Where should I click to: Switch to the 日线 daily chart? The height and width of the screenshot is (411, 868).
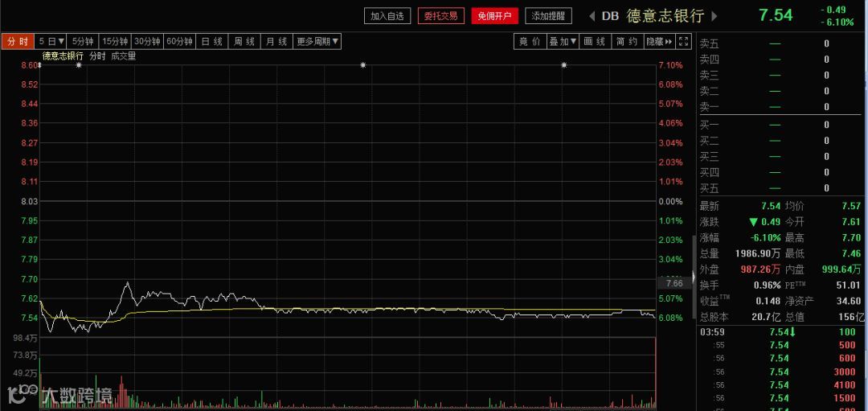pos(211,42)
